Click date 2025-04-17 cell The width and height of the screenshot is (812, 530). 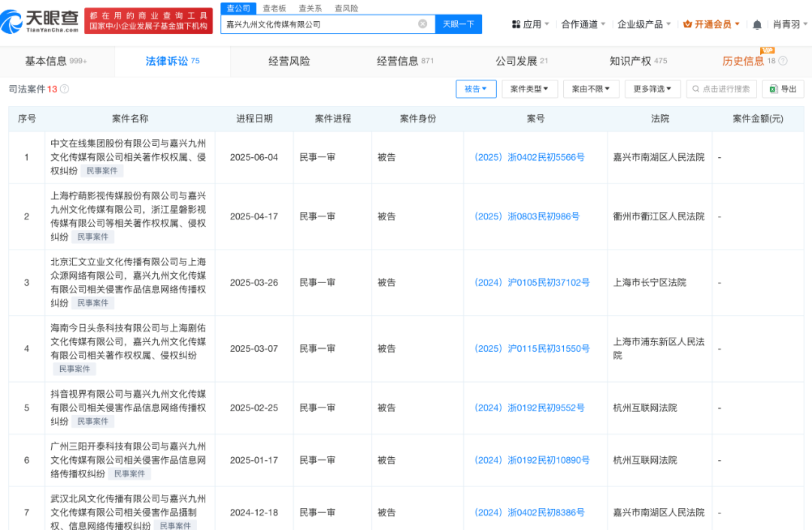[x=254, y=217]
